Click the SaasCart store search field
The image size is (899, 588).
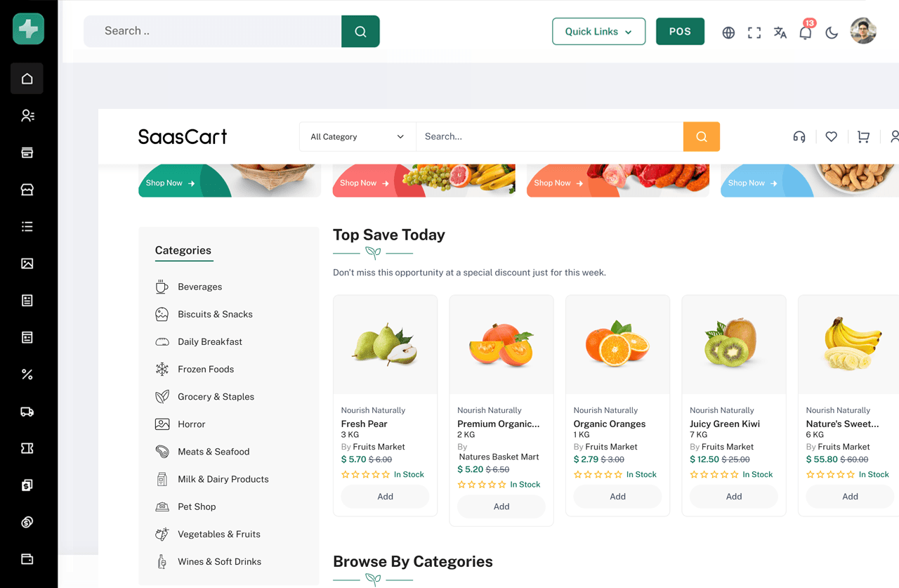pyautogui.click(x=549, y=137)
